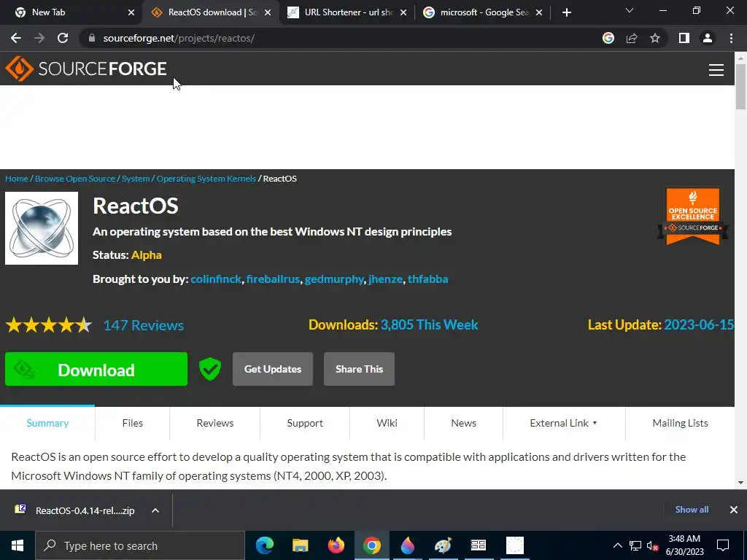Click the Open Source Excellence badge
The image size is (747, 560).
click(x=693, y=216)
